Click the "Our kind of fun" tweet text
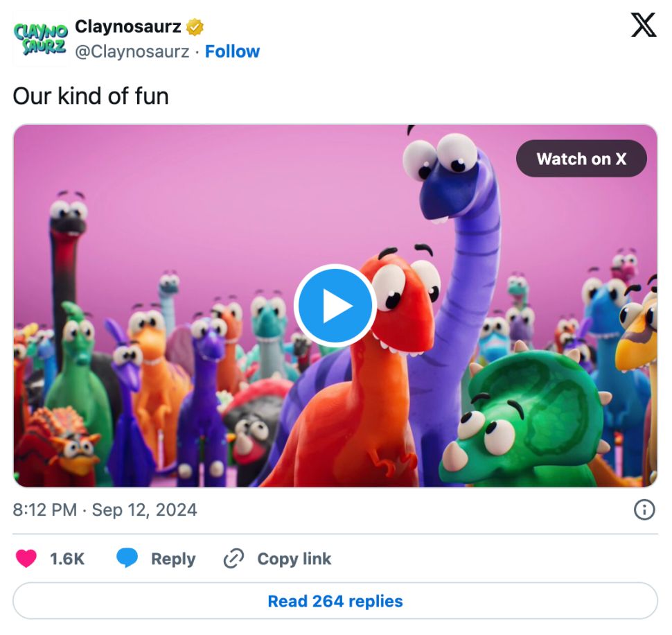The height and width of the screenshot is (635, 672). click(91, 96)
